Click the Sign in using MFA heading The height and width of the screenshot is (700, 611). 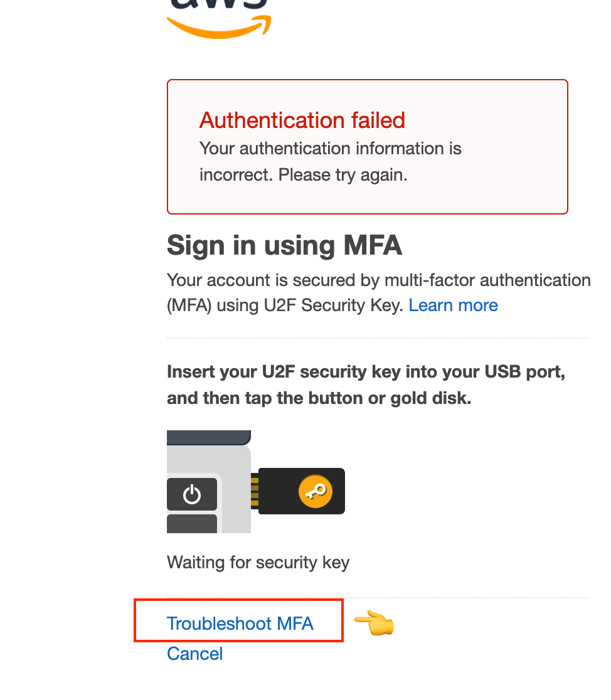[285, 245]
